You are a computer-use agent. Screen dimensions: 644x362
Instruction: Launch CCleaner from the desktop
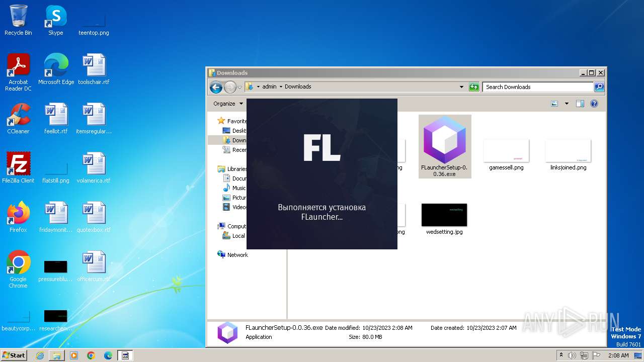[x=18, y=119]
